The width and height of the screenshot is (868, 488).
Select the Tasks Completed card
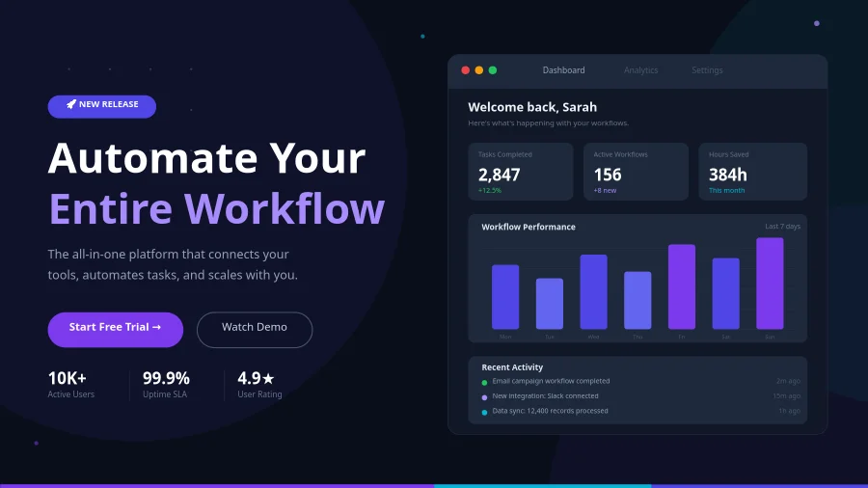pyautogui.click(x=521, y=172)
